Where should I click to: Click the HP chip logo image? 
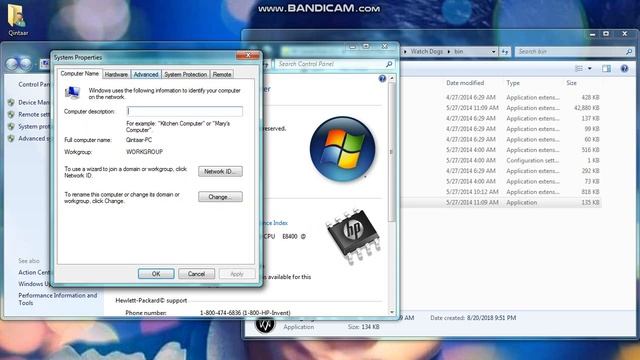point(353,236)
